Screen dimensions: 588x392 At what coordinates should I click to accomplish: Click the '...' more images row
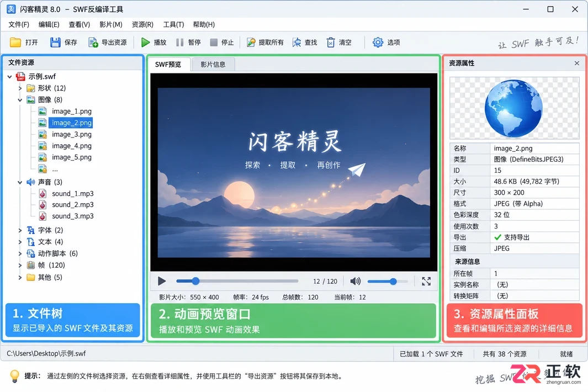point(55,169)
